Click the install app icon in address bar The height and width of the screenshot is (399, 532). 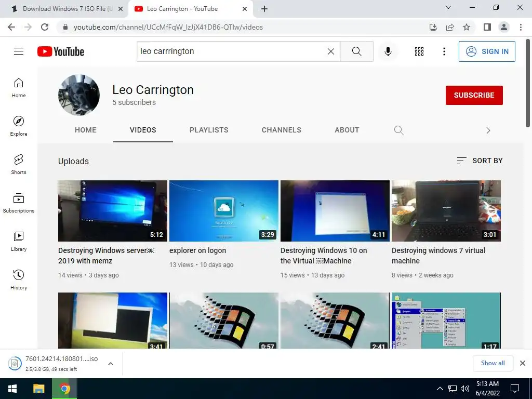click(433, 27)
